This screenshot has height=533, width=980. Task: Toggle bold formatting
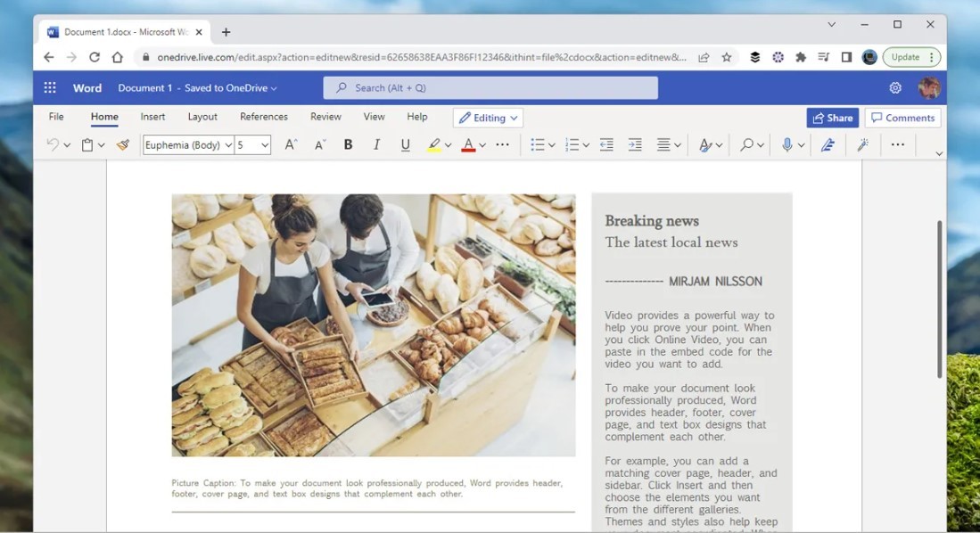348,145
